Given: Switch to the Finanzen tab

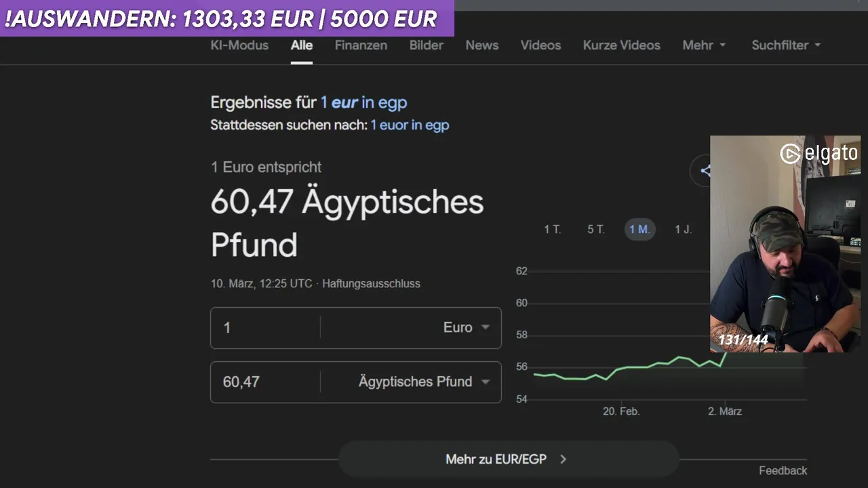Looking at the screenshot, I should [361, 45].
